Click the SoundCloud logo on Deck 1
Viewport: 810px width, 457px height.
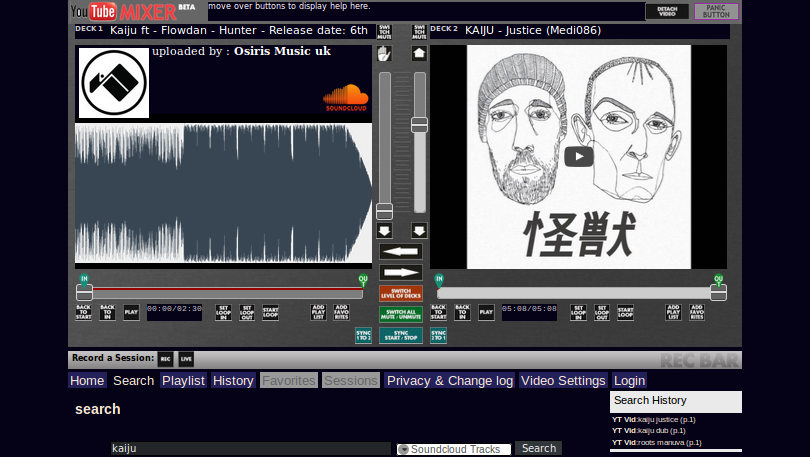[x=346, y=98]
